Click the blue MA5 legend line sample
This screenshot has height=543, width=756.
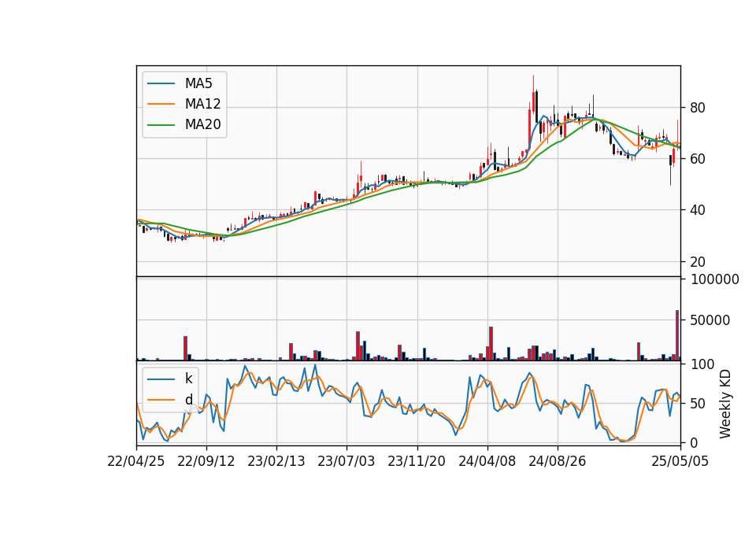(161, 83)
